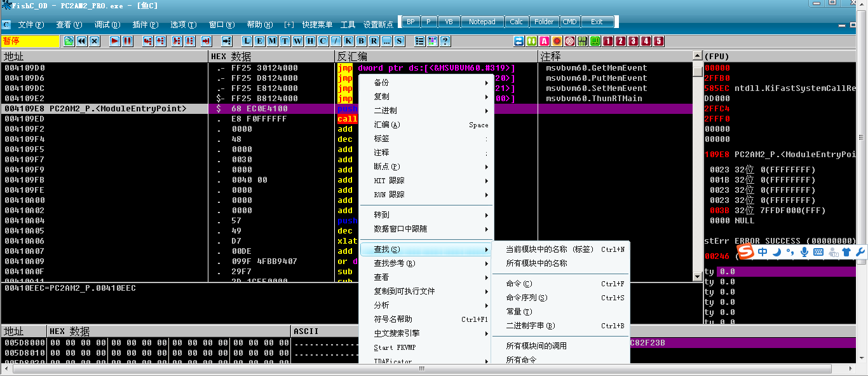Click the CMD shortcut button
This screenshot has width=868, height=376.
pyautogui.click(x=570, y=22)
